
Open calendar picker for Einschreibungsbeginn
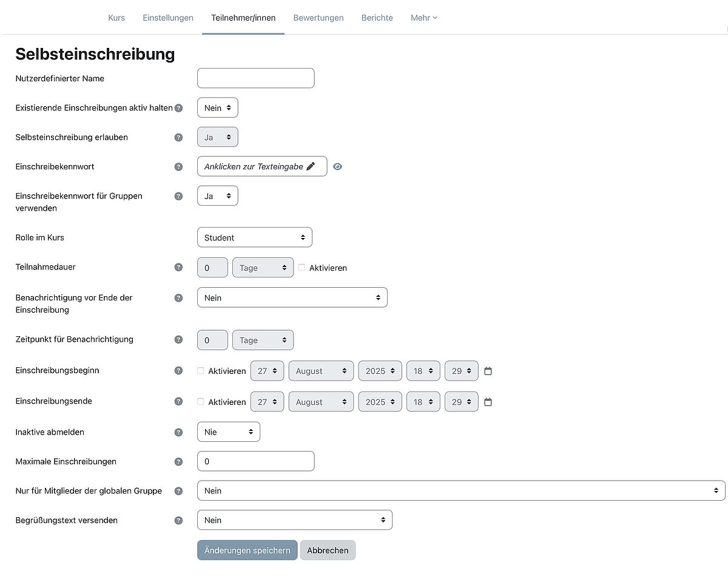coord(488,371)
